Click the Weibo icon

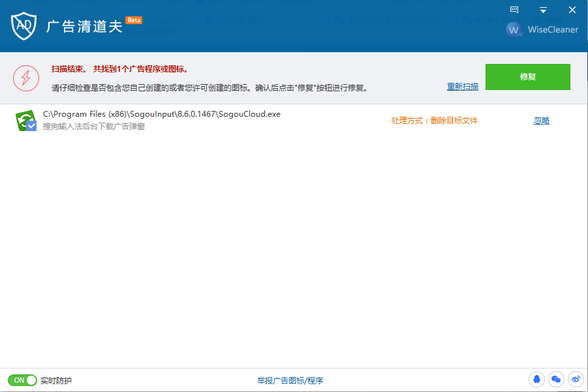coord(575,379)
